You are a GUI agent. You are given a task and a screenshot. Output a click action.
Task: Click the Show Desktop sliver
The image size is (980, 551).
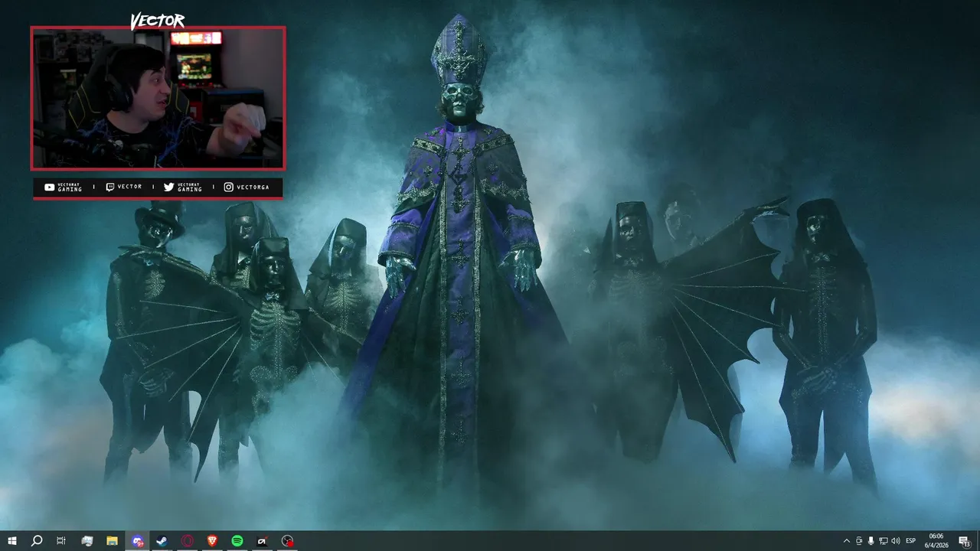point(978,541)
